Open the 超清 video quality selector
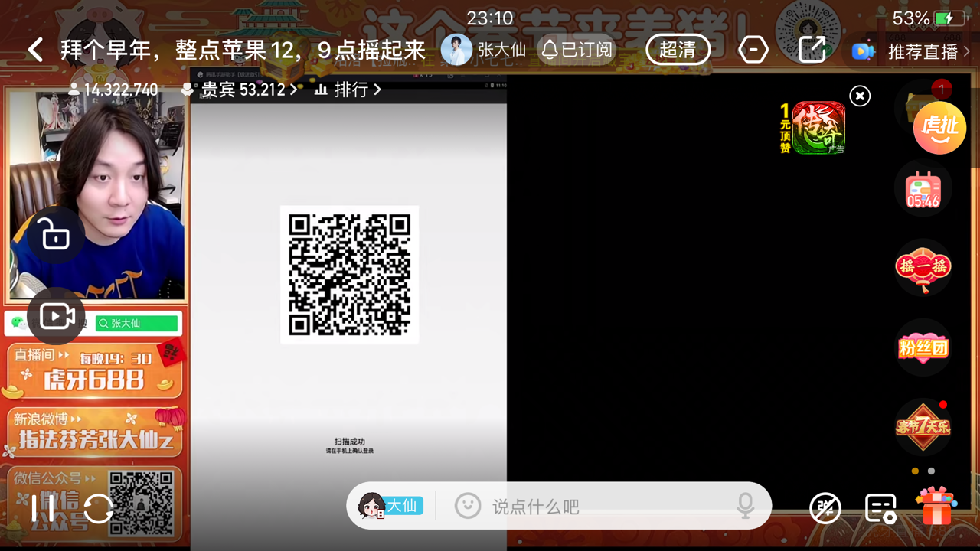The width and height of the screenshot is (980, 551). pyautogui.click(x=678, y=51)
